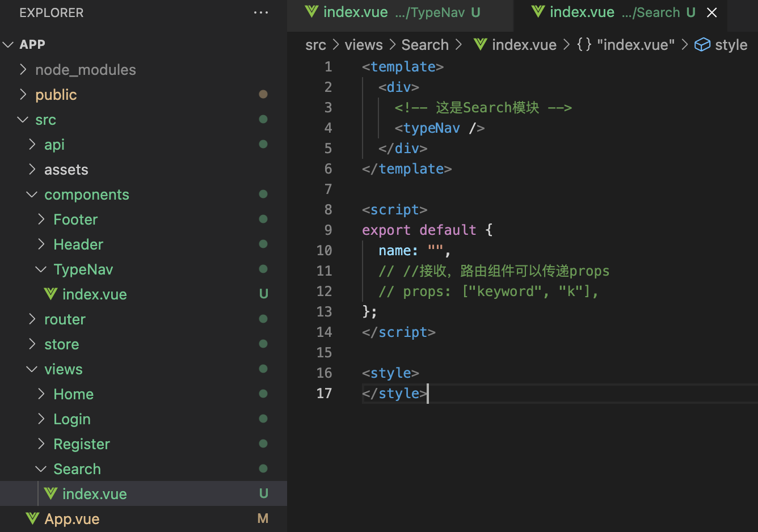Close the Search index.vue tab
The width and height of the screenshot is (758, 532).
[712, 12]
